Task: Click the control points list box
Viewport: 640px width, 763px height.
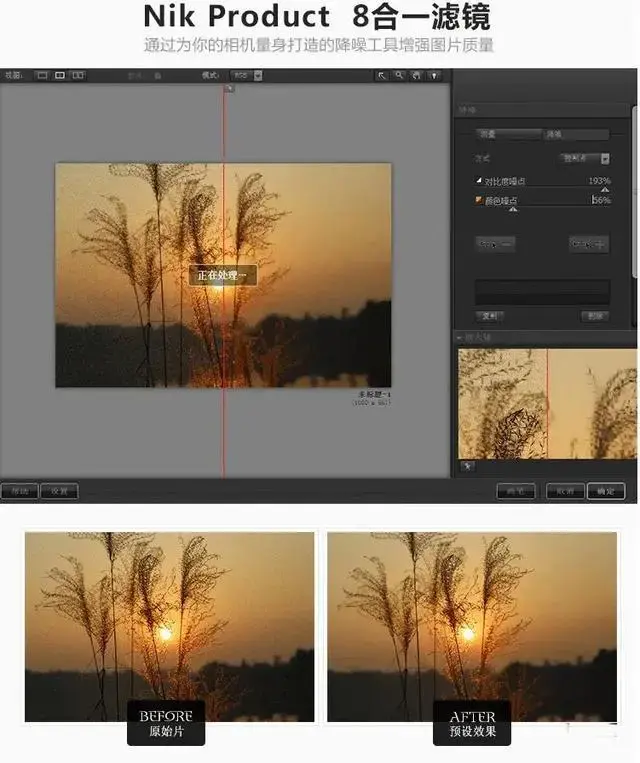Action: (542, 292)
